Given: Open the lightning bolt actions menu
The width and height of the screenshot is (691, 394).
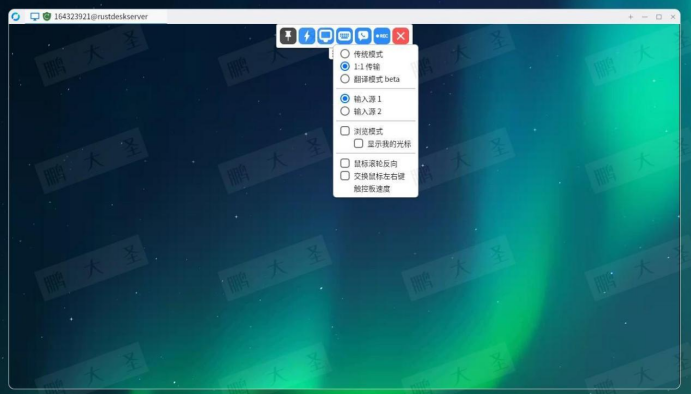Looking at the screenshot, I should click(307, 36).
